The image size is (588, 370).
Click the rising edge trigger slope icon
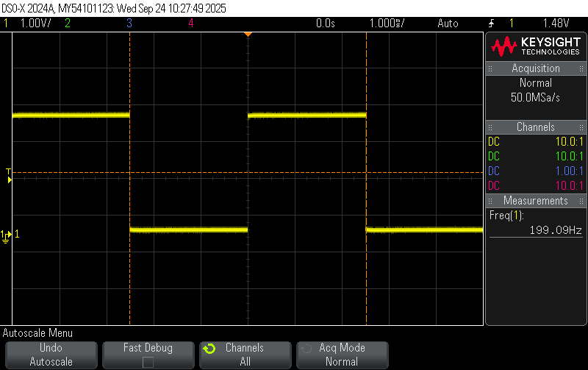coord(492,24)
